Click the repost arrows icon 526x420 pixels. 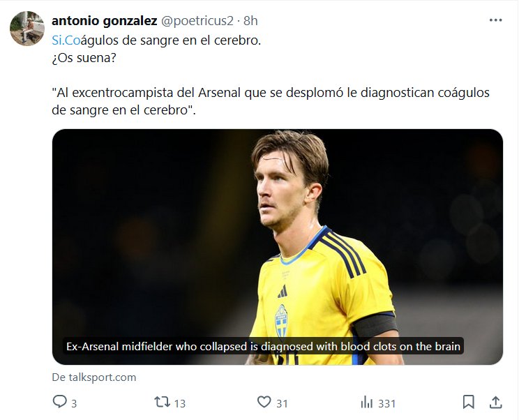[162, 402]
